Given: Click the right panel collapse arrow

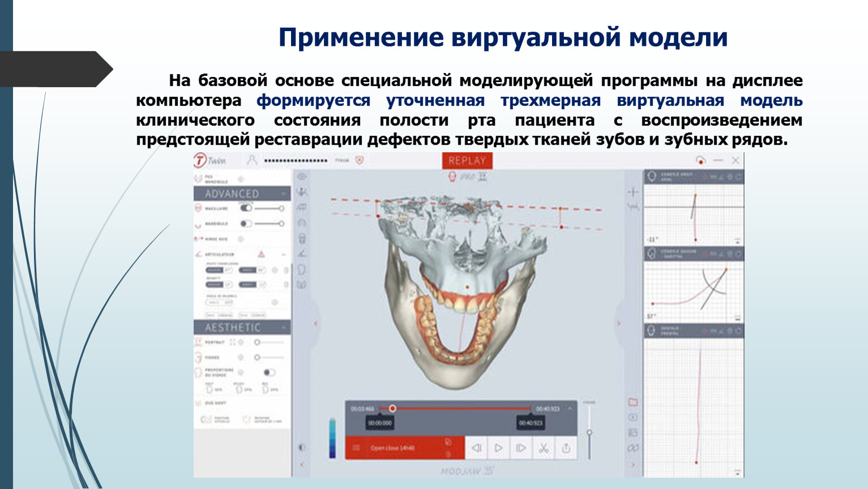Looking at the screenshot, I should (x=618, y=324).
